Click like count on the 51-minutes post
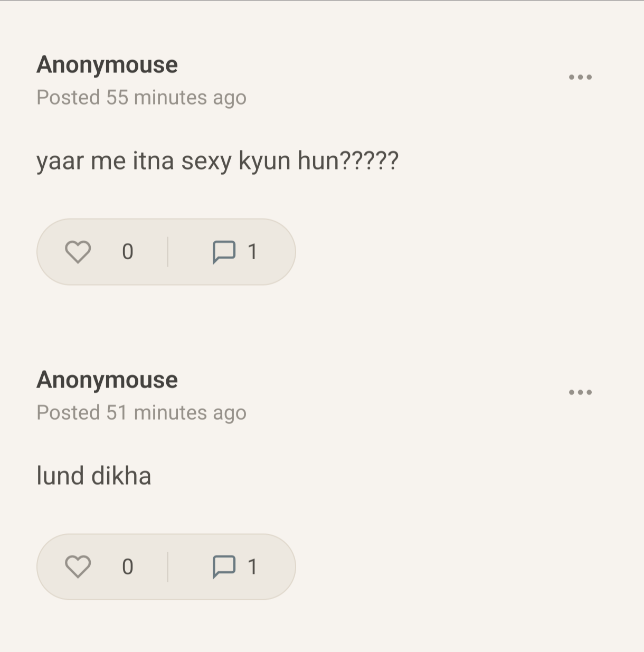Viewport: 644px width, 652px height. click(127, 567)
